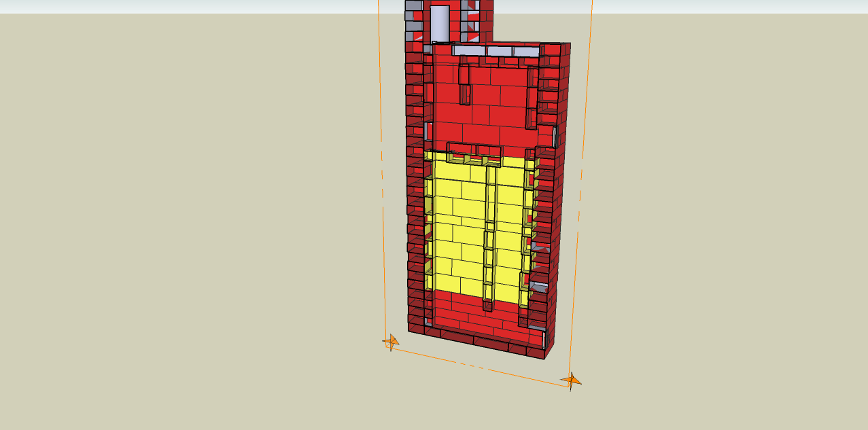Screen dimensions: 868x430
Task: Select the red horizontal ledge above yellow section
Action: (x=474, y=150)
